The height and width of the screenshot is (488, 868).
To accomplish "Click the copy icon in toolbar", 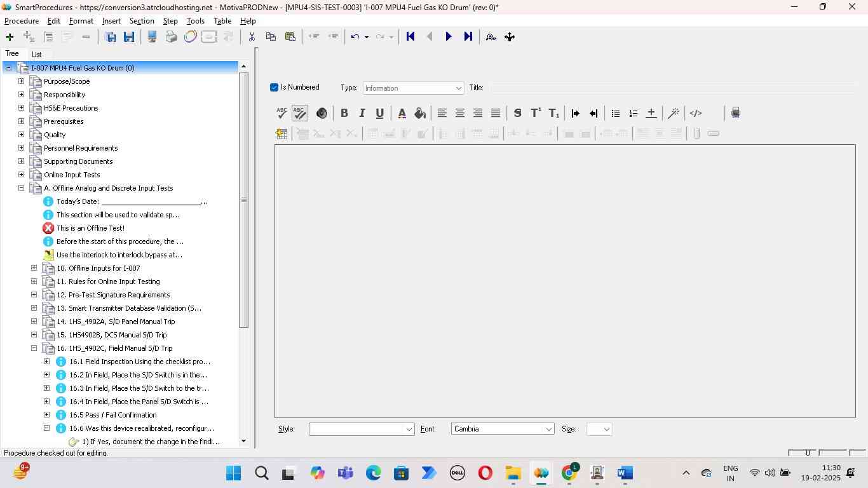I will [271, 37].
